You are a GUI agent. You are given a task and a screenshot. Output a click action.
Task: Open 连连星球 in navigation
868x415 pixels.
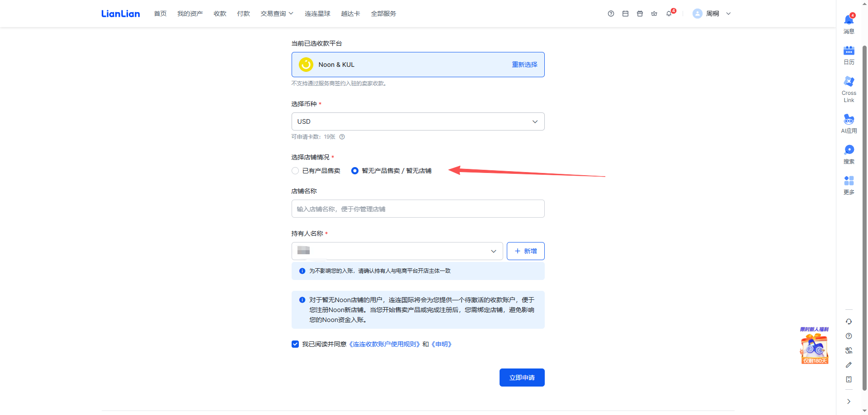coord(317,14)
